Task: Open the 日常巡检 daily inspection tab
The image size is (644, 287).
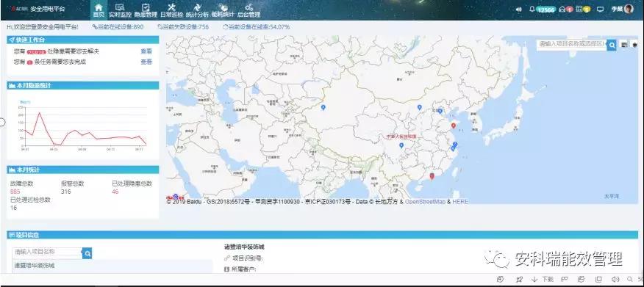Action: tap(172, 11)
